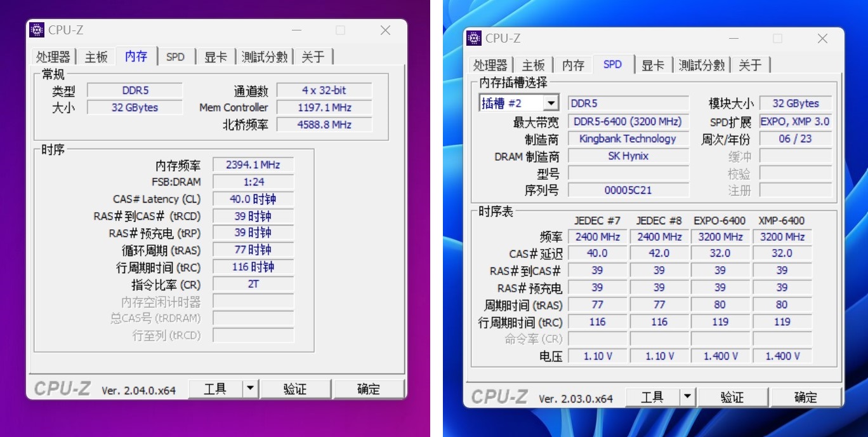Open the 插槽 #2 memory slot dropdown
Screen dimensions: 868x437
(x=549, y=102)
